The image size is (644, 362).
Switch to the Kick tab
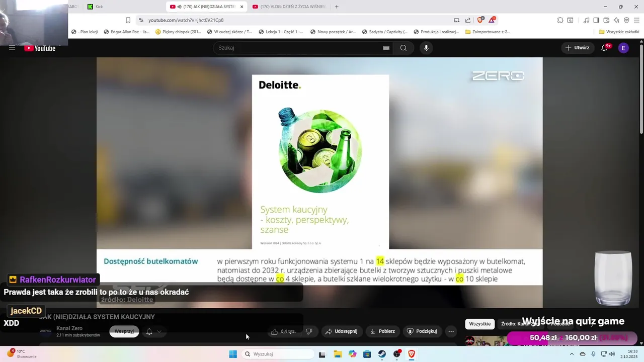(x=121, y=7)
